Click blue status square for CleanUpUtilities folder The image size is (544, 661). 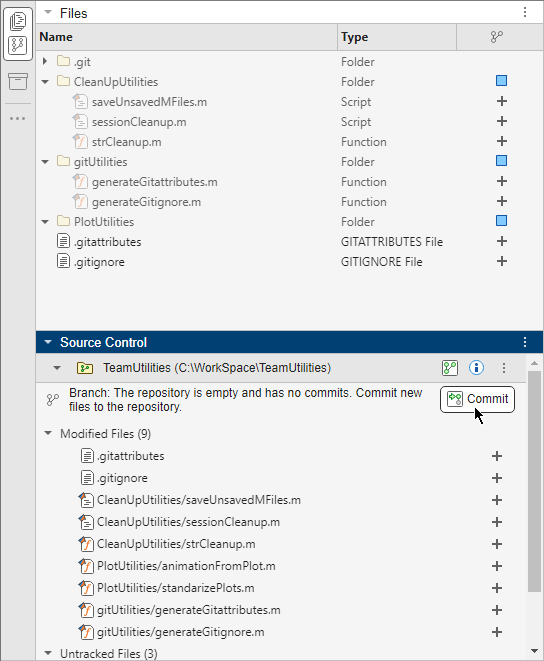pyautogui.click(x=501, y=81)
